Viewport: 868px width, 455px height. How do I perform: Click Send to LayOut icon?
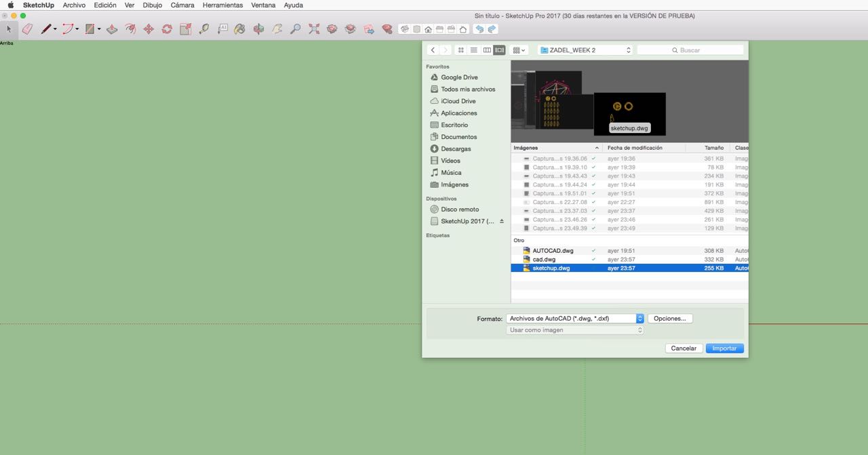tap(369, 29)
